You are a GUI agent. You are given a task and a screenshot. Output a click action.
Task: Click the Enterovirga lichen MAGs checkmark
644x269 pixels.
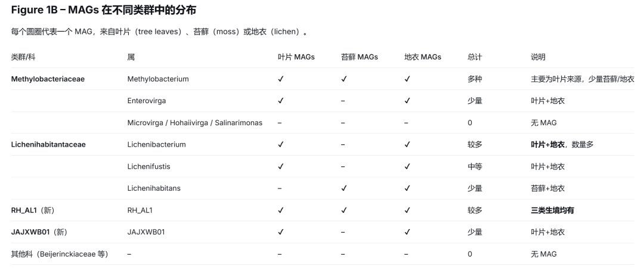(407, 101)
